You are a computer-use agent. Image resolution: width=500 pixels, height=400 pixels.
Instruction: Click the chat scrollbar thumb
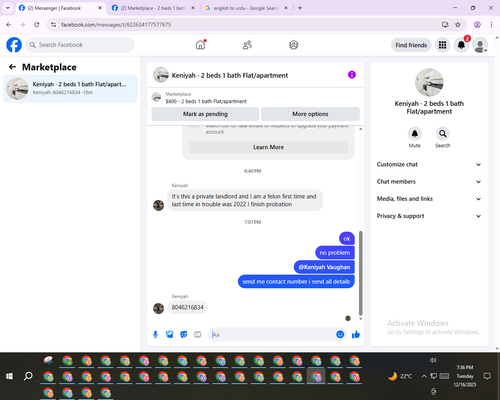360,273
